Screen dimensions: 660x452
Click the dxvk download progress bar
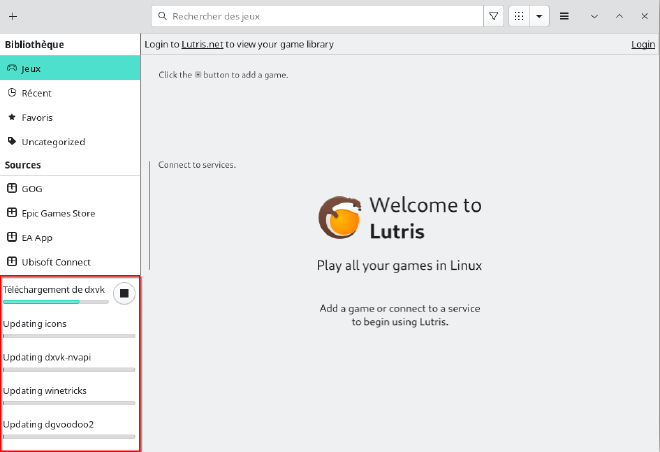pyautogui.click(x=55, y=301)
